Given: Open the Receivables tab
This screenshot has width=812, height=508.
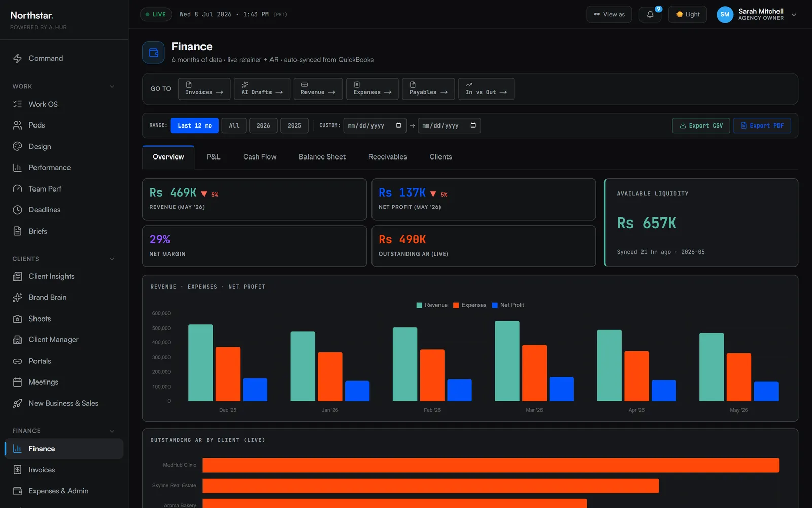Looking at the screenshot, I should point(388,157).
